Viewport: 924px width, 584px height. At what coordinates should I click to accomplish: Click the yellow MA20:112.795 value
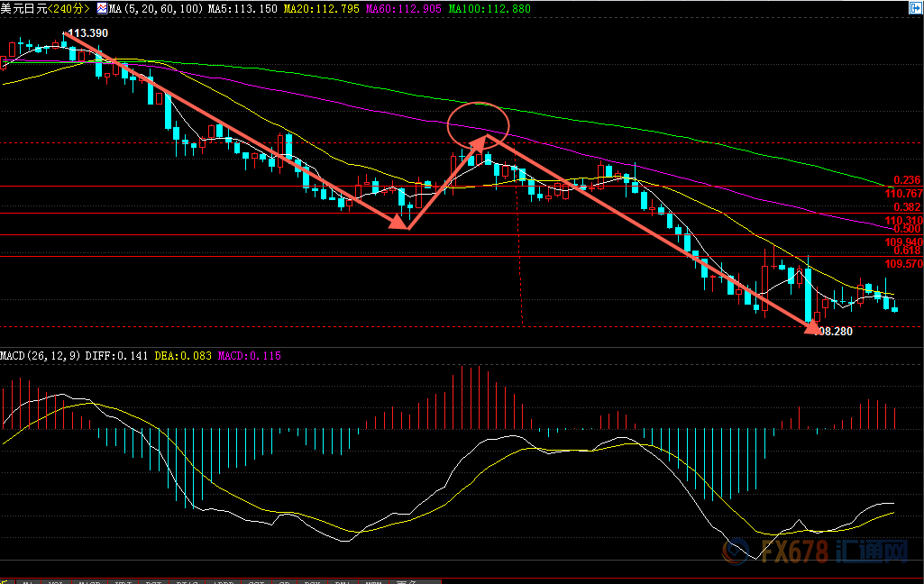coord(321,9)
